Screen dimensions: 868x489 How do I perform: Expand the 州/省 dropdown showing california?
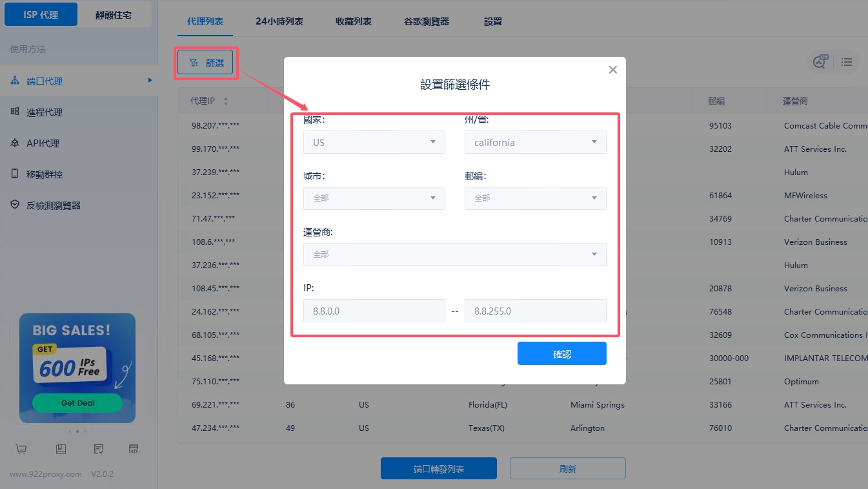(535, 142)
